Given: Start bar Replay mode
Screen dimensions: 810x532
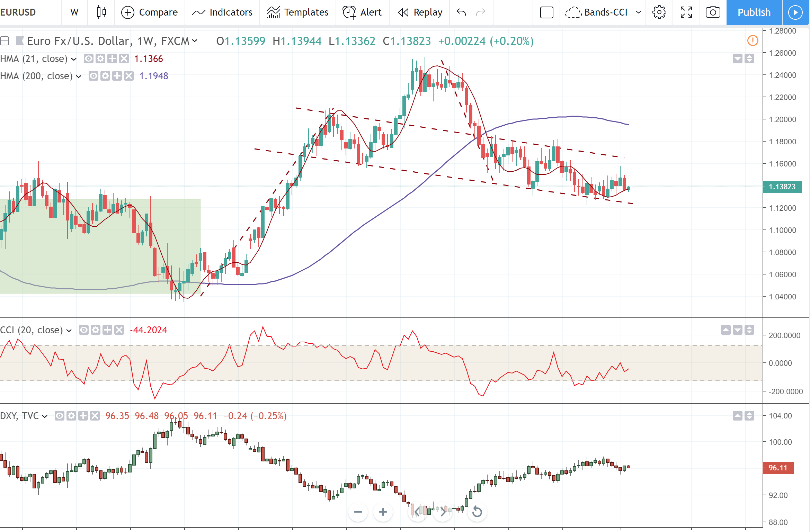Looking at the screenshot, I should [x=420, y=12].
